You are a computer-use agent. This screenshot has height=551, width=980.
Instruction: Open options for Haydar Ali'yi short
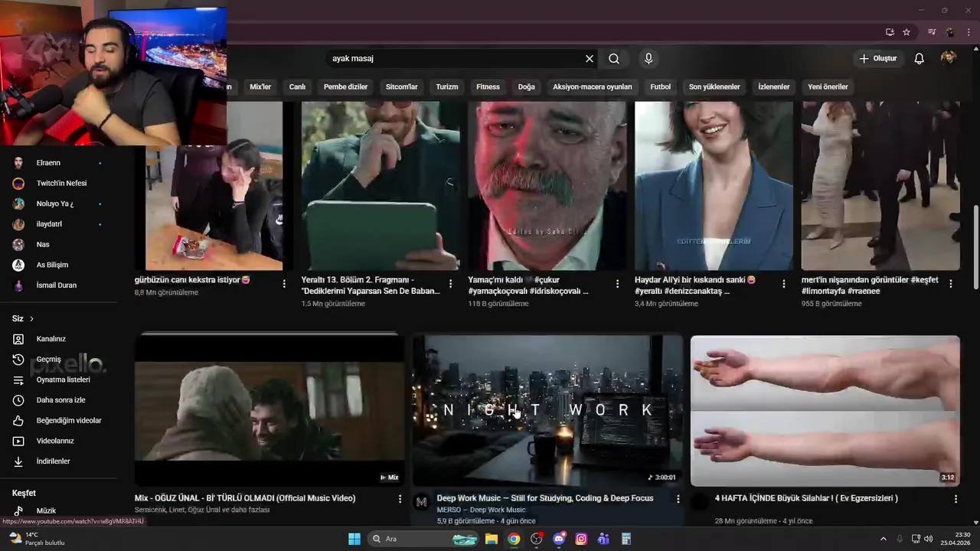click(x=784, y=283)
